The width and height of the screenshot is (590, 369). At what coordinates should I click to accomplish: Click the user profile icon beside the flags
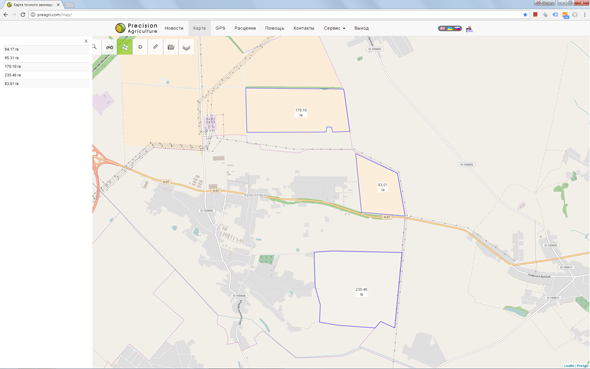click(x=469, y=29)
